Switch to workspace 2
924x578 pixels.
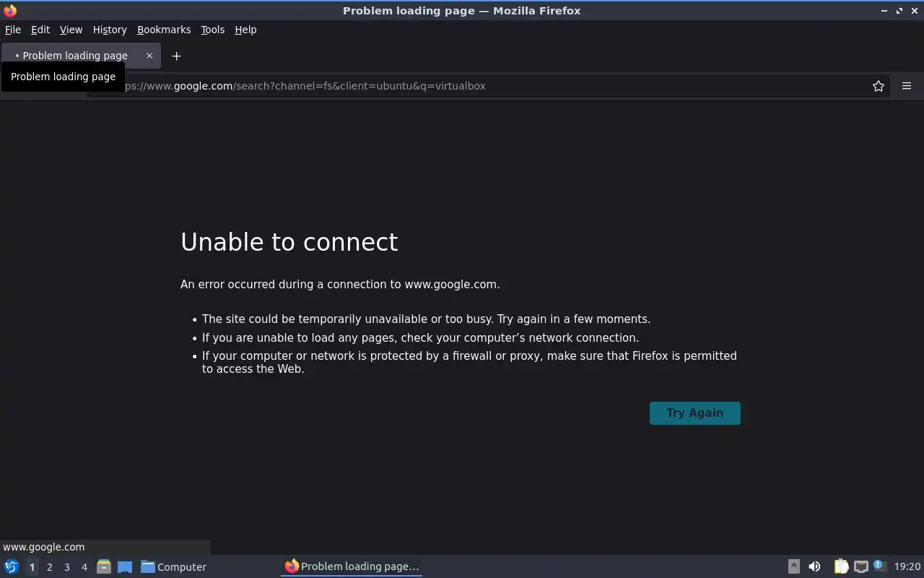(x=49, y=567)
